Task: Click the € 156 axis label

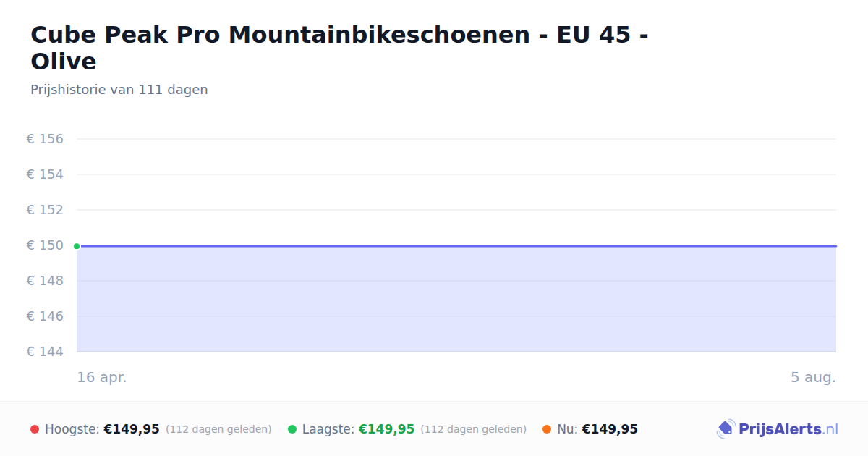Action: pos(45,139)
